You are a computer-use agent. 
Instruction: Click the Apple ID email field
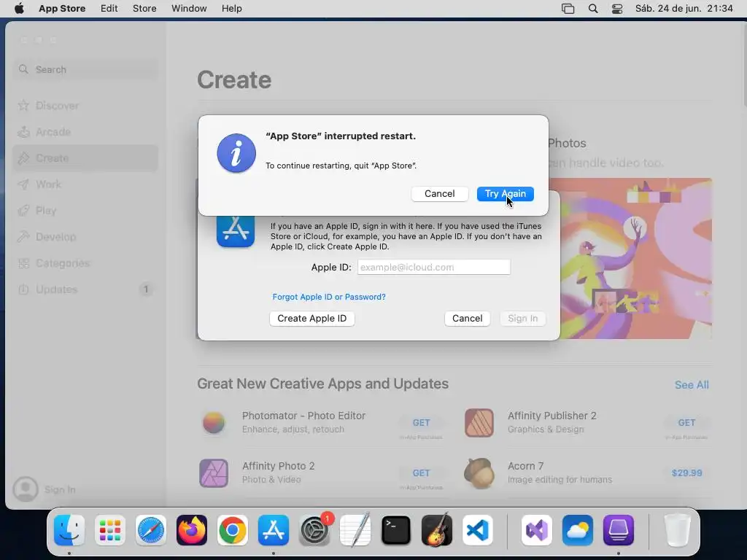433,267
